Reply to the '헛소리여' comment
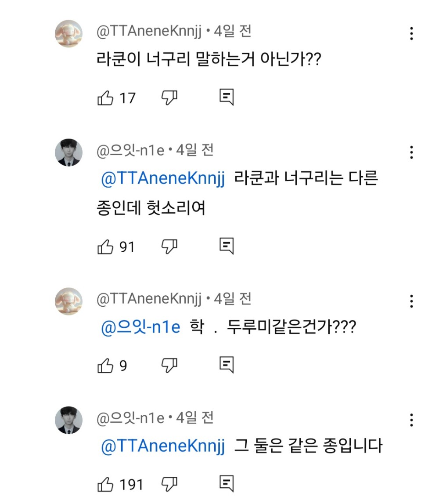 [227, 247]
